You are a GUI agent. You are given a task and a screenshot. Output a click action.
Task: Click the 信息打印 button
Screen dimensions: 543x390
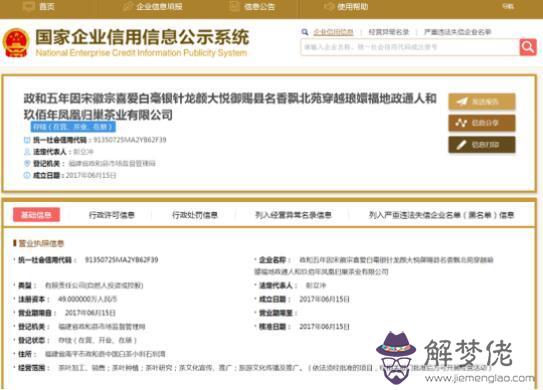(482, 144)
